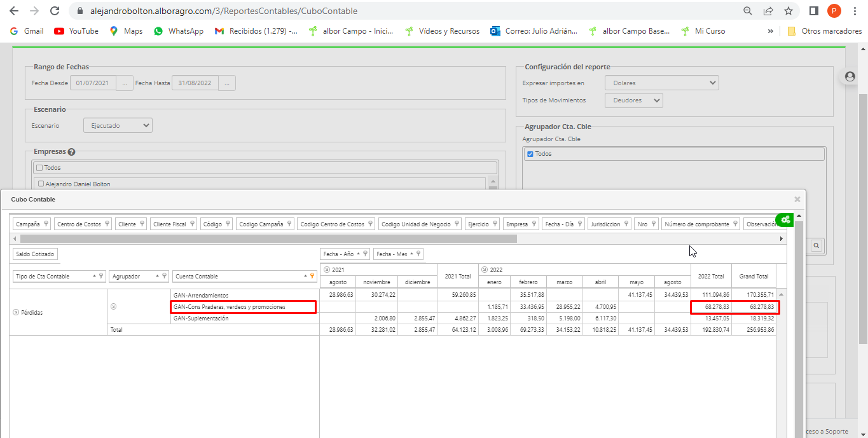The height and width of the screenshot is (438, 868).
Task: Open the Escenario dropdown
Action: [x=118, y=126]
